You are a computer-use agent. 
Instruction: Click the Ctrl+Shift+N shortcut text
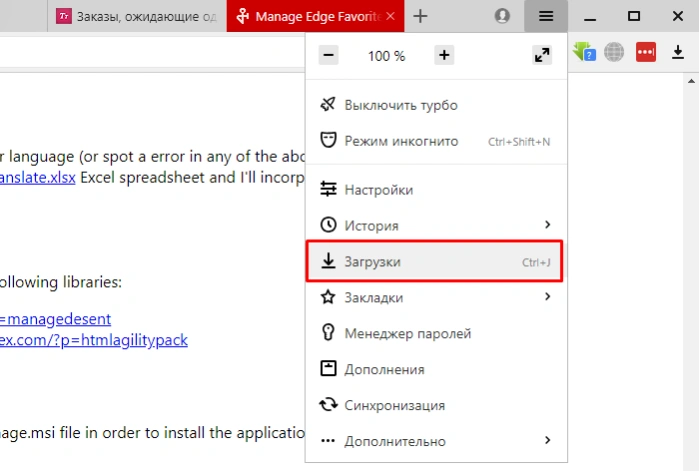click(519, 142)
